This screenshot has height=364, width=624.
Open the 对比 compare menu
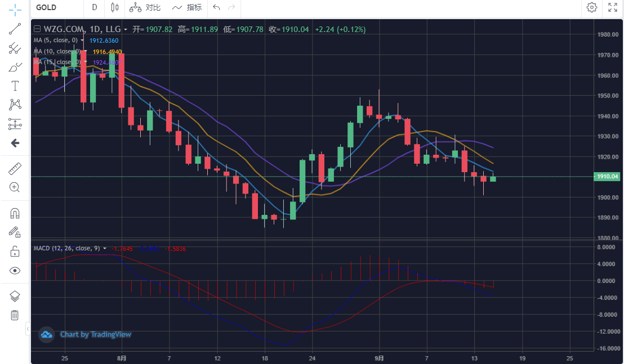(x=145, y=7)
